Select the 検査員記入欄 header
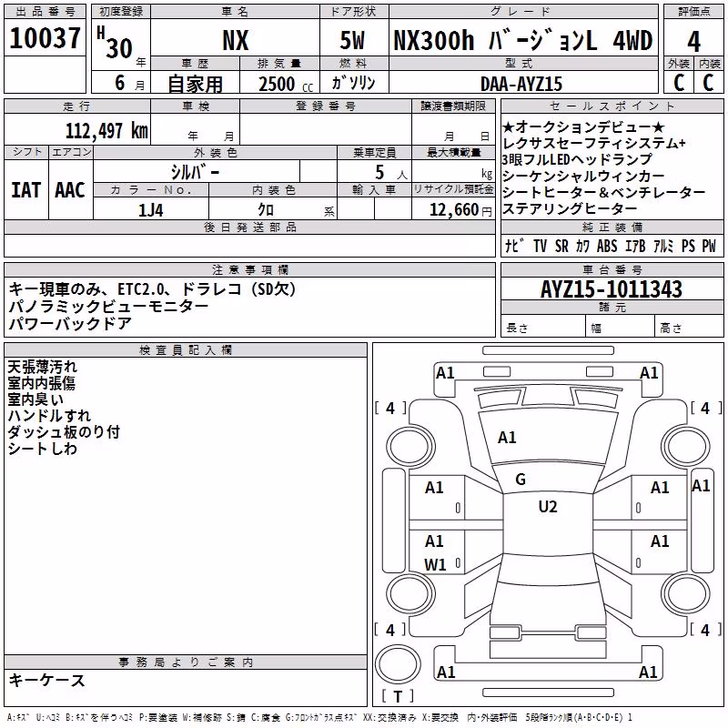The image size is (728, 728). click(186, 350)
